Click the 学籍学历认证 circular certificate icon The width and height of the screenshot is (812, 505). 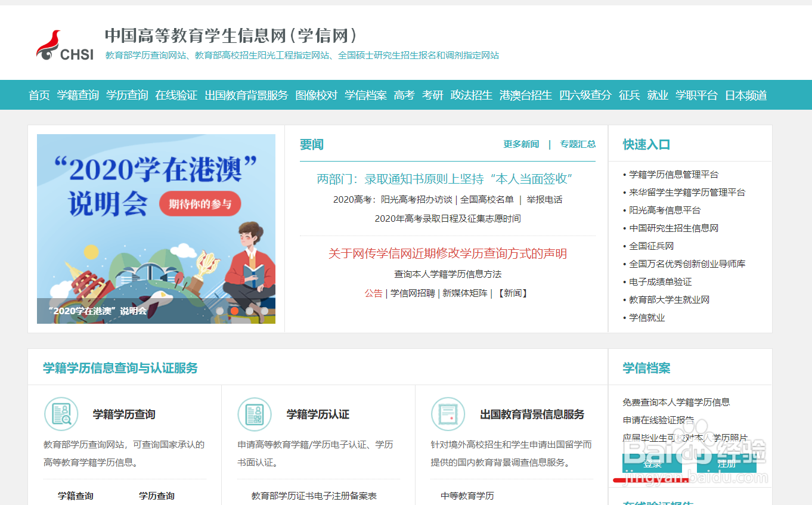pos(254,414)
